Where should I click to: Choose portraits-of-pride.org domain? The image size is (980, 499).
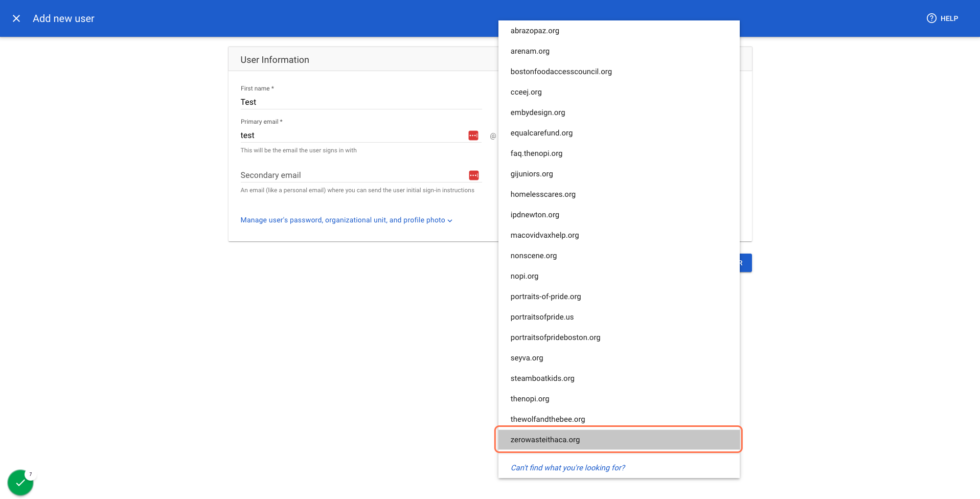pos(619,297)
